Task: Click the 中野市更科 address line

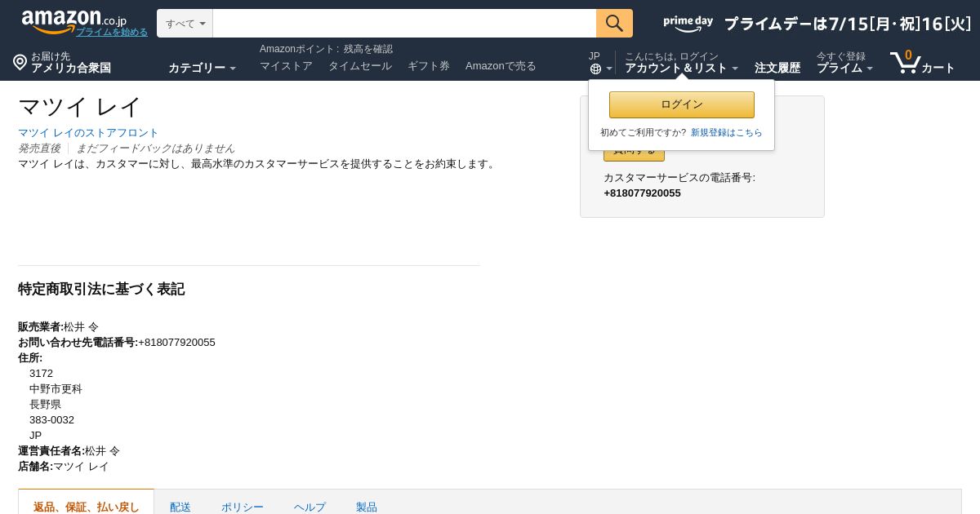Action: pyautogui.click(x=56, y=389)
